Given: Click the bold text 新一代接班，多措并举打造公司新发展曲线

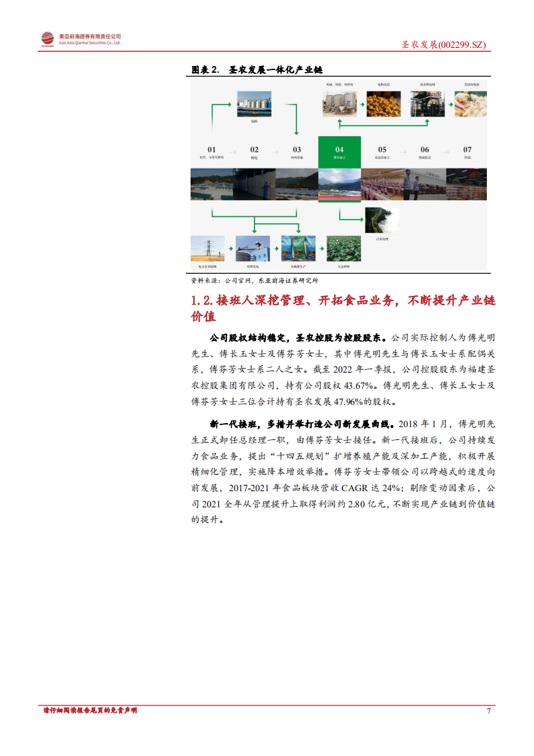Looking at the screenshot, I should coord(302,424).
